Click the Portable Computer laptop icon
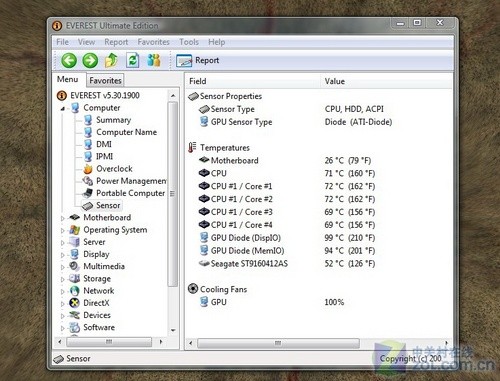Screen dimensions: 500x381 [x=88, y=193]
